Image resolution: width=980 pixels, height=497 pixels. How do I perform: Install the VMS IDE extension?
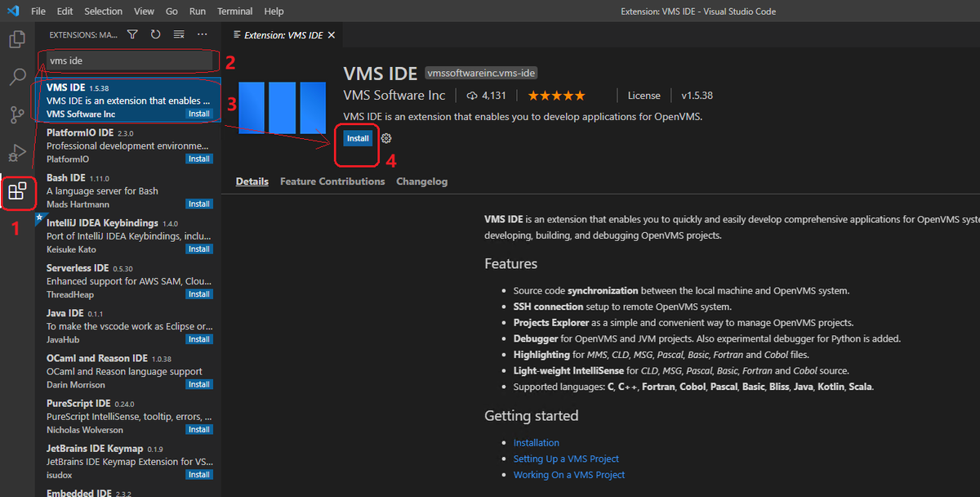[x=357, y=138]
